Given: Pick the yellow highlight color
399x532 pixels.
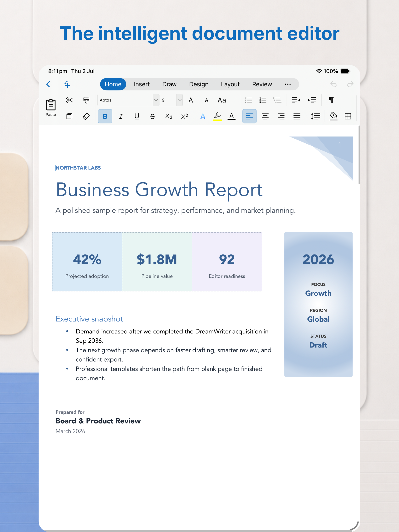Looking at the screenshot, I should [x=217, y=116].
